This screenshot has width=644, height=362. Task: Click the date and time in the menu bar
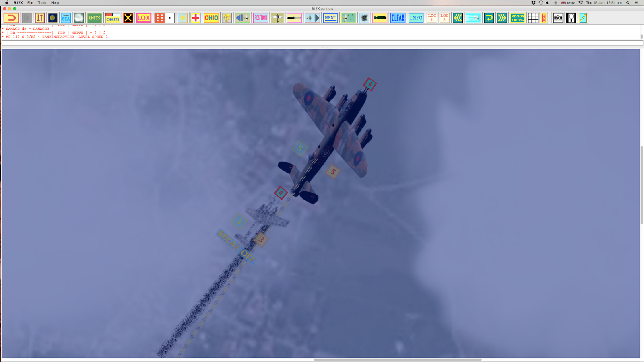[x=604, y=3]
